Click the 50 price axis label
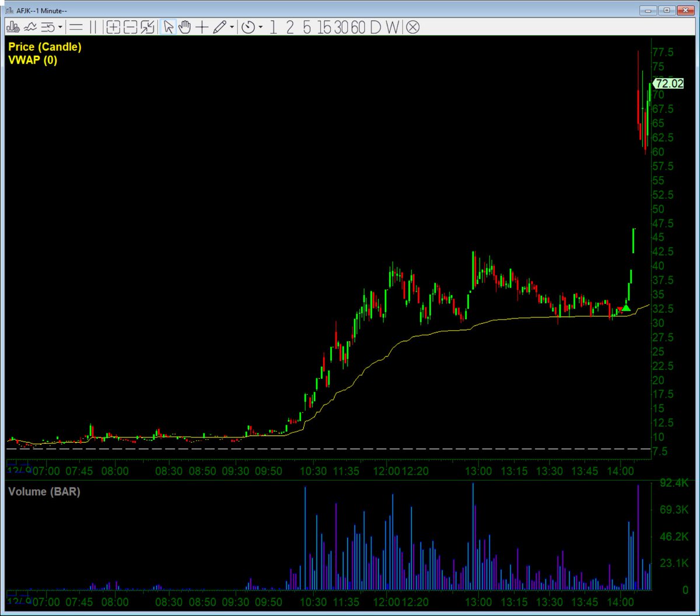This screenshot has height=616, width=700. (659, 209)
